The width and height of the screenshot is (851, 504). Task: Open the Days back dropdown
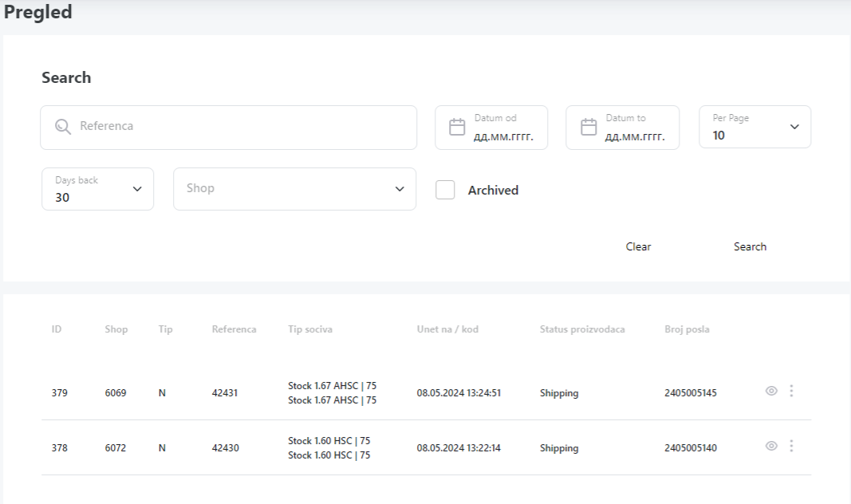[x=97, y=189]
